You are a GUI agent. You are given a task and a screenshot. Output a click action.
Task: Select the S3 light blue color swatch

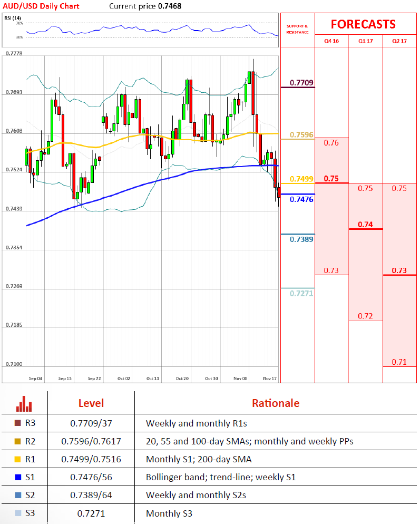(x=18, y=513)
